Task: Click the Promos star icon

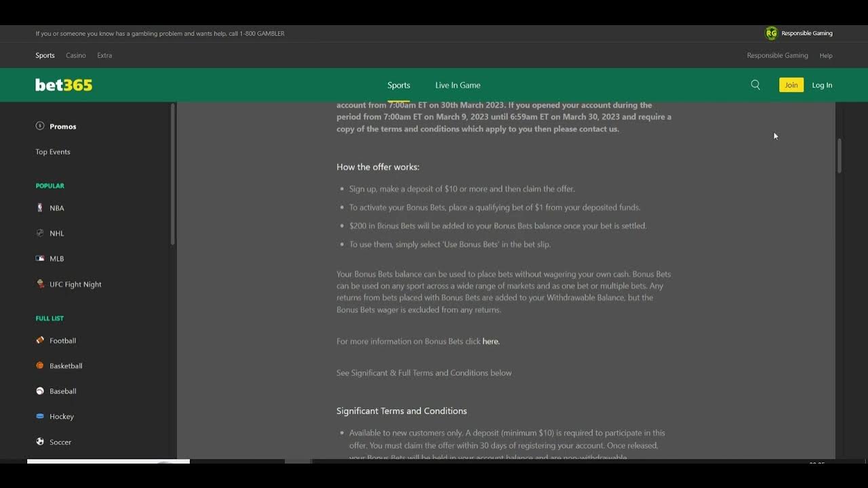Action: pos(40,126)
